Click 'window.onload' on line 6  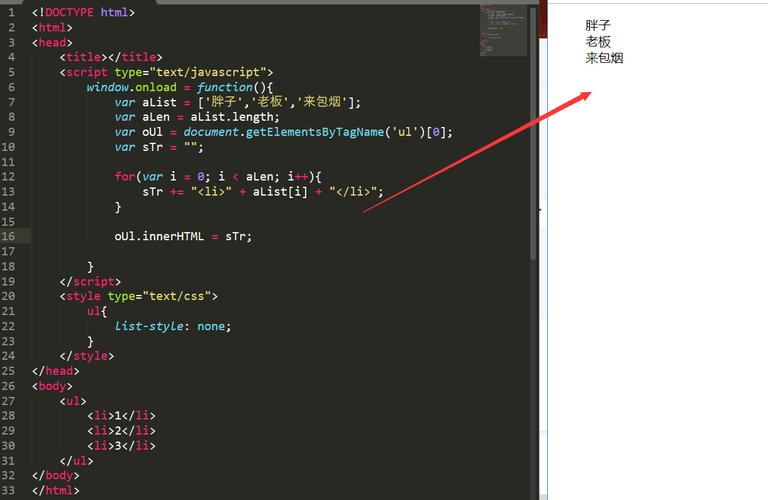point(131,87)
